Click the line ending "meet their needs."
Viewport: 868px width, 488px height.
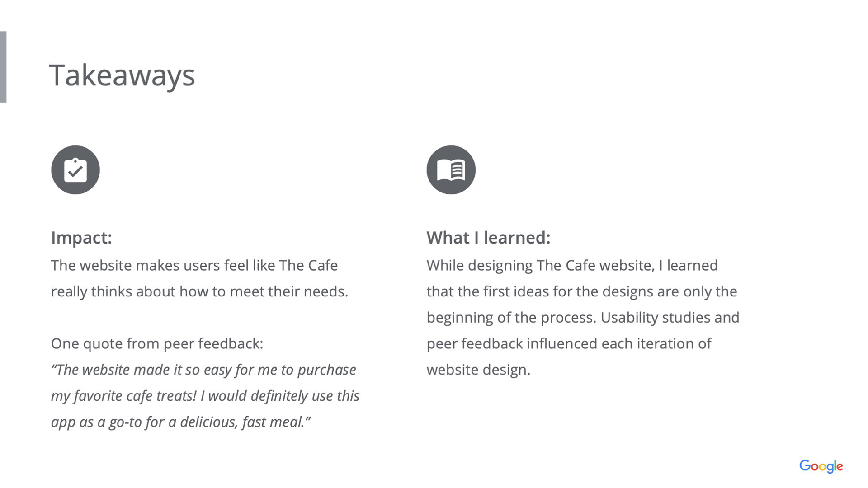click(x=199, y=291)
